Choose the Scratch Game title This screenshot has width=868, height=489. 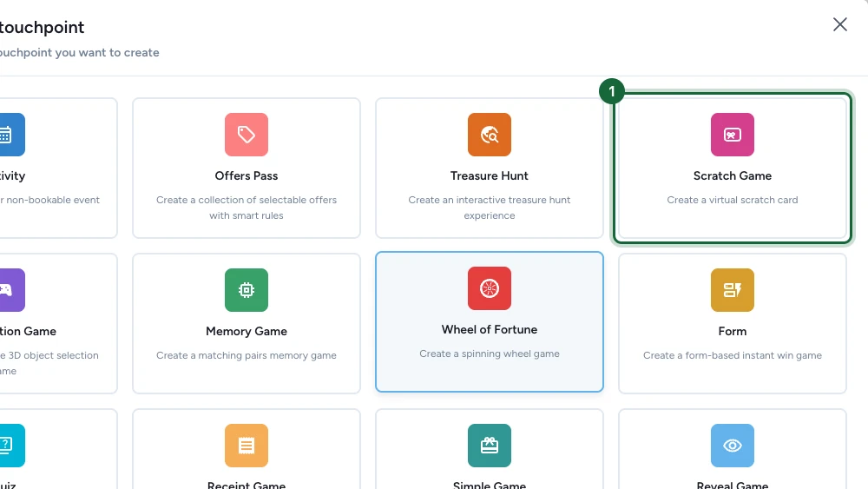(733, 175)
